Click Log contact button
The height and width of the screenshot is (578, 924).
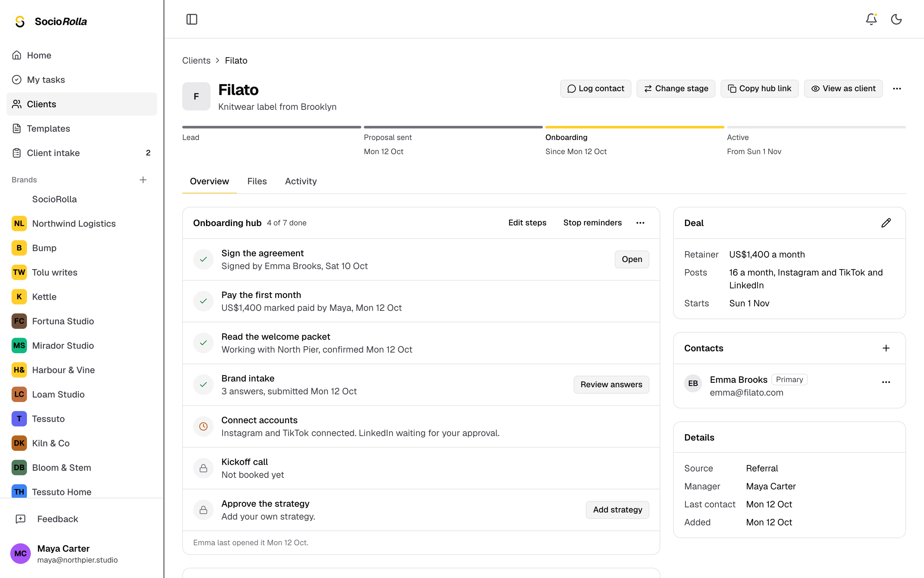tap(596, 89)
